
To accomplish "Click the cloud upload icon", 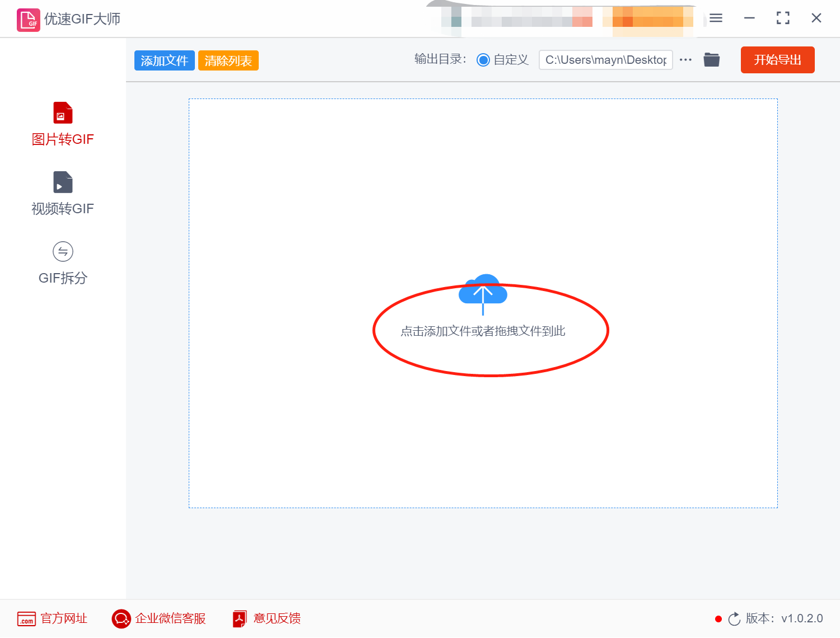I will [483, 293].
